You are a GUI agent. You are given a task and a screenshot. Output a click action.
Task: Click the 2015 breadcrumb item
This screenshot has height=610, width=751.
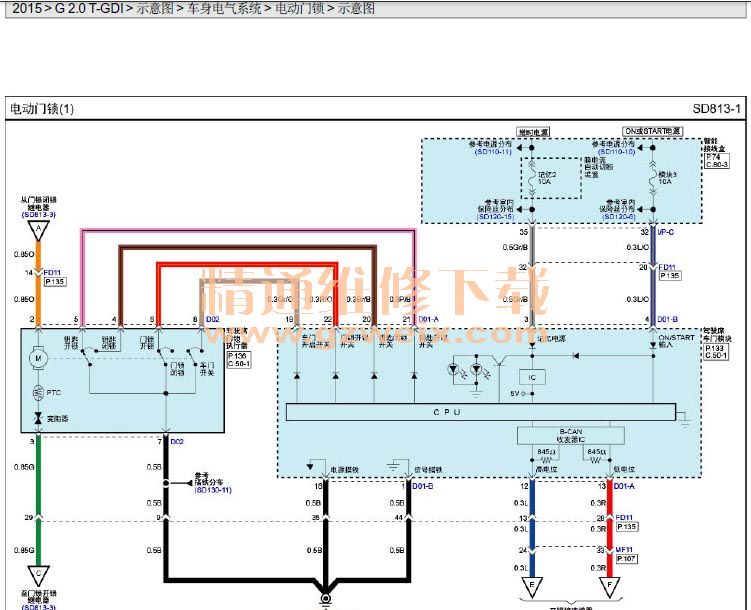[x=26, y=8]
